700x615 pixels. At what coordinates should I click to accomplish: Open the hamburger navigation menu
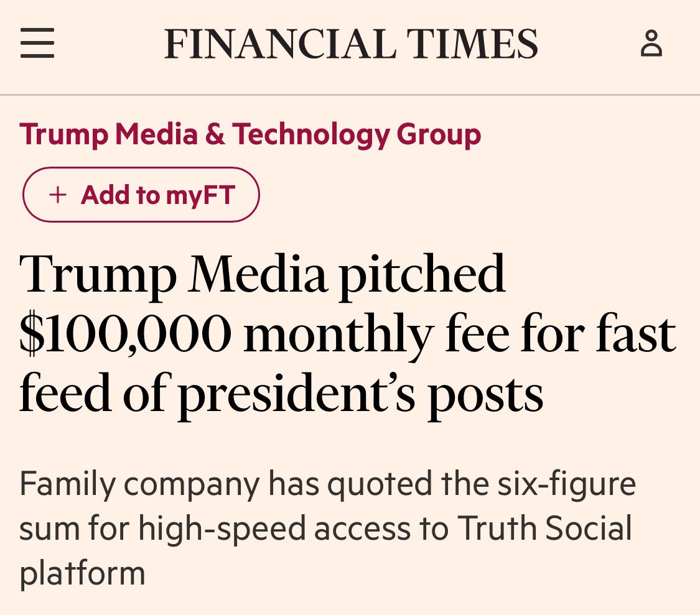[37, 43]
